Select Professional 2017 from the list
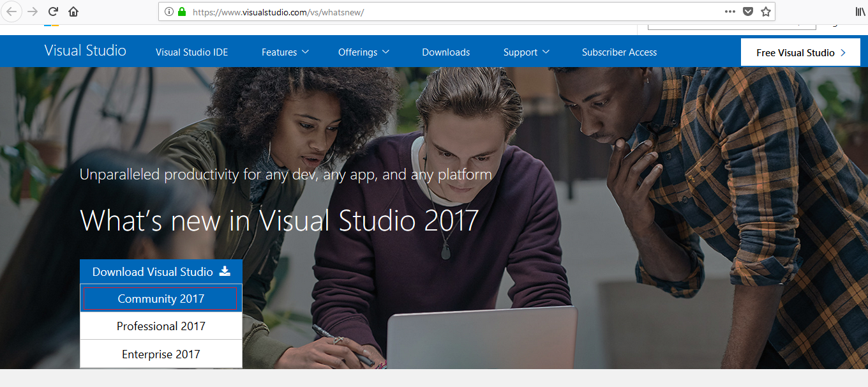The height and width of the screenshot is (387, 868). point(160,326)
